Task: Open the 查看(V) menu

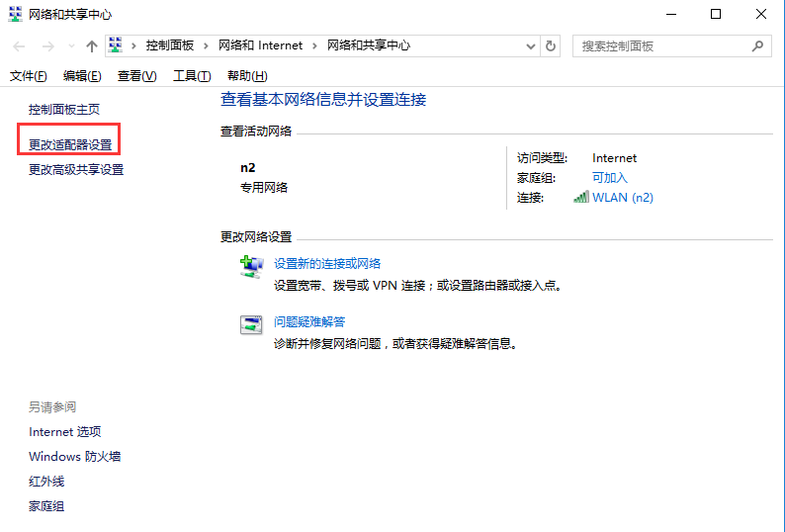Action: click(x=136, y=76)
